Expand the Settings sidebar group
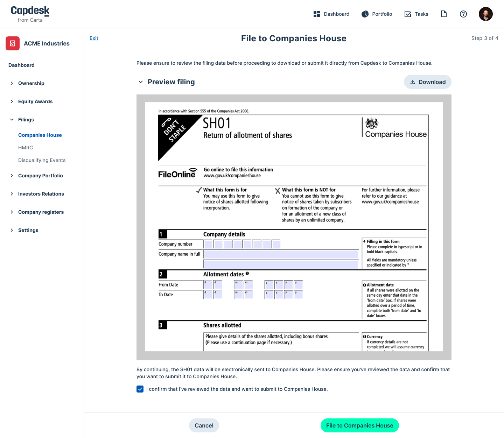504x438 pixels. click(x=28, y=230)
